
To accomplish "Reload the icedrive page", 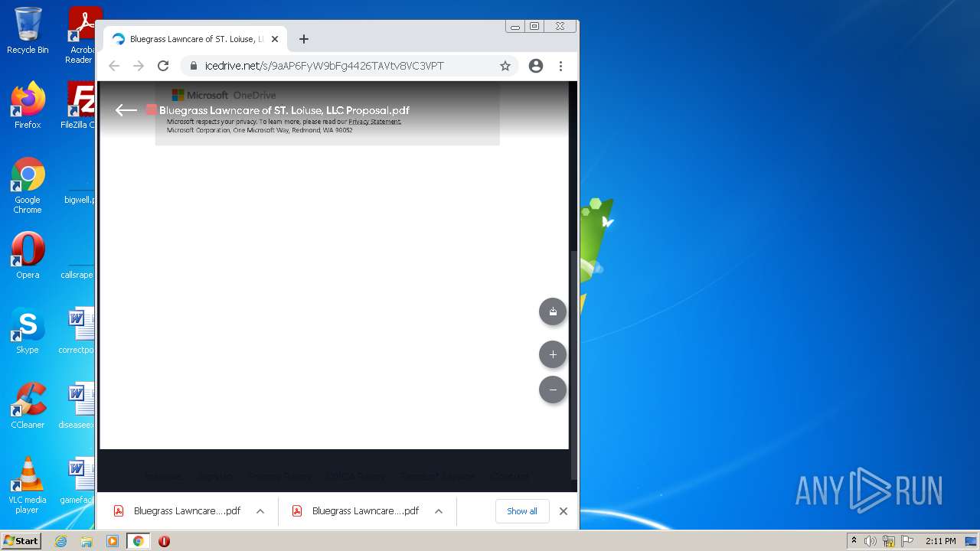I will [163, 66].
